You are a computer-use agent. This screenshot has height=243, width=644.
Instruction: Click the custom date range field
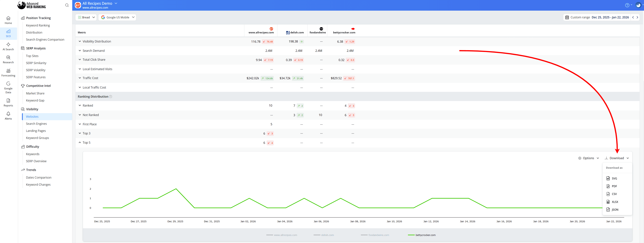point(597,18)
